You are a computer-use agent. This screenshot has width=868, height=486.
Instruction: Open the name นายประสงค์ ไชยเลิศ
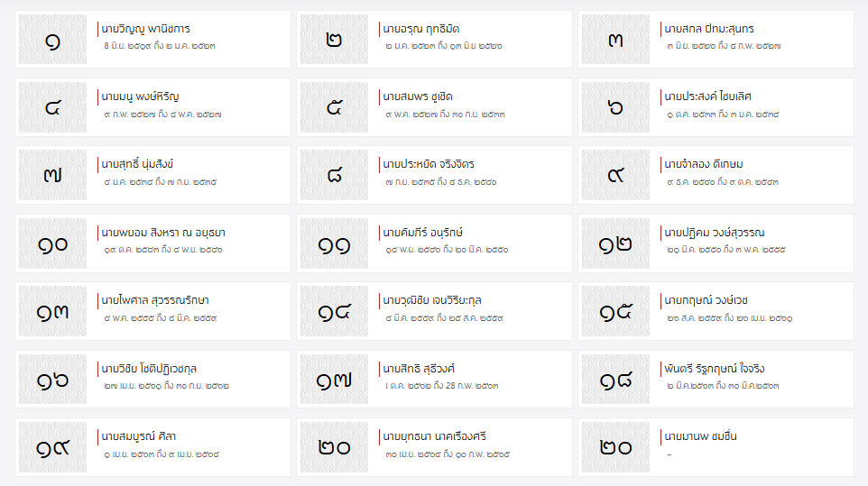tap(707, 96)
